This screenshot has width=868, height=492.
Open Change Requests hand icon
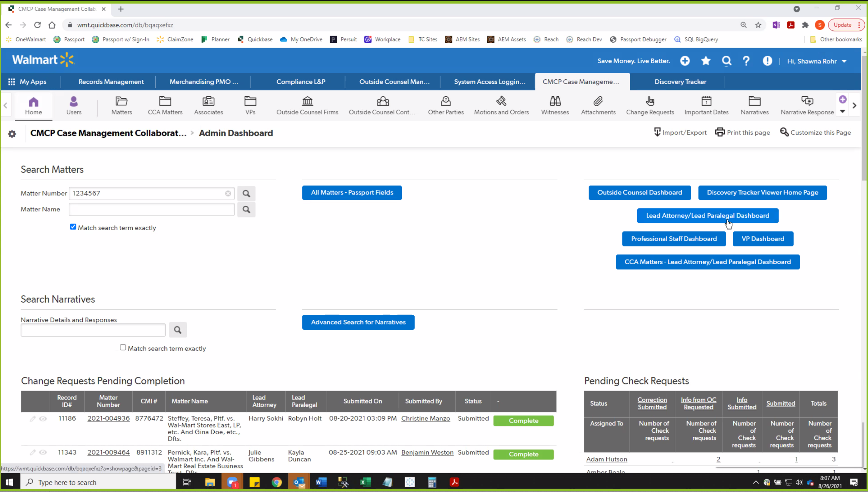(x=650, y=101)
